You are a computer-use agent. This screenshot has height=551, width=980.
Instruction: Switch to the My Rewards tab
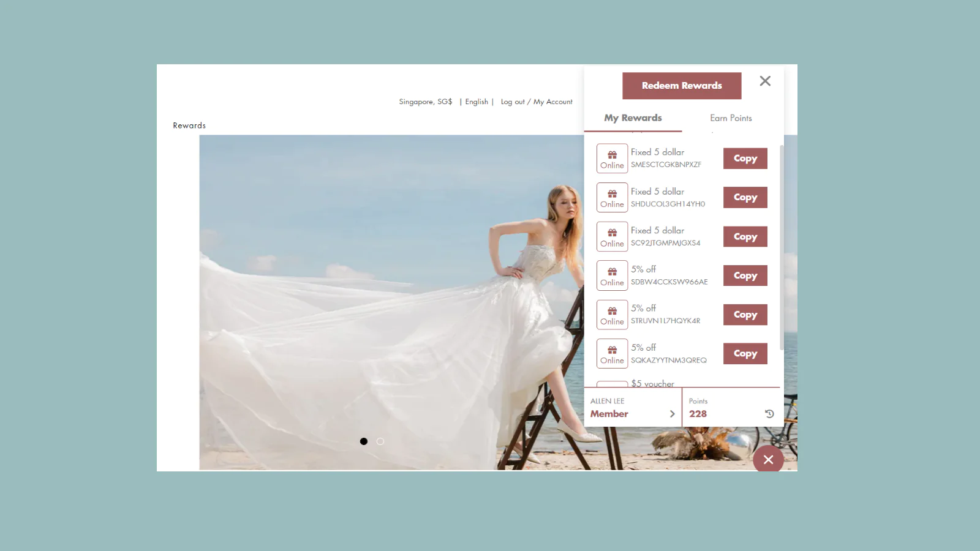click(633, 118)
